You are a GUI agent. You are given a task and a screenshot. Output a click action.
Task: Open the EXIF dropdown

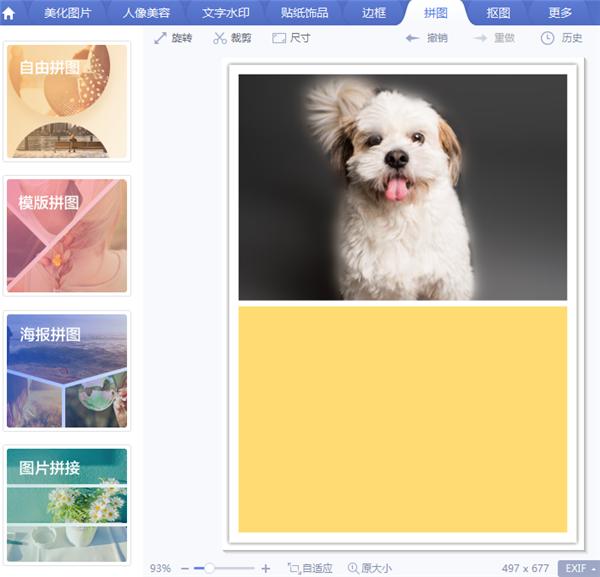[x=579, y=569]
